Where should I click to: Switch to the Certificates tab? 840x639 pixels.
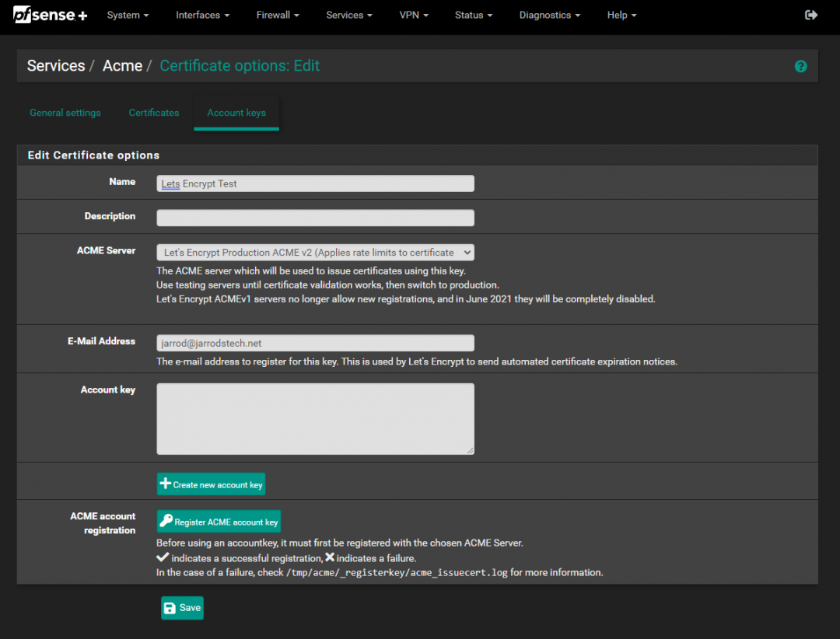[x=153, y=113]
